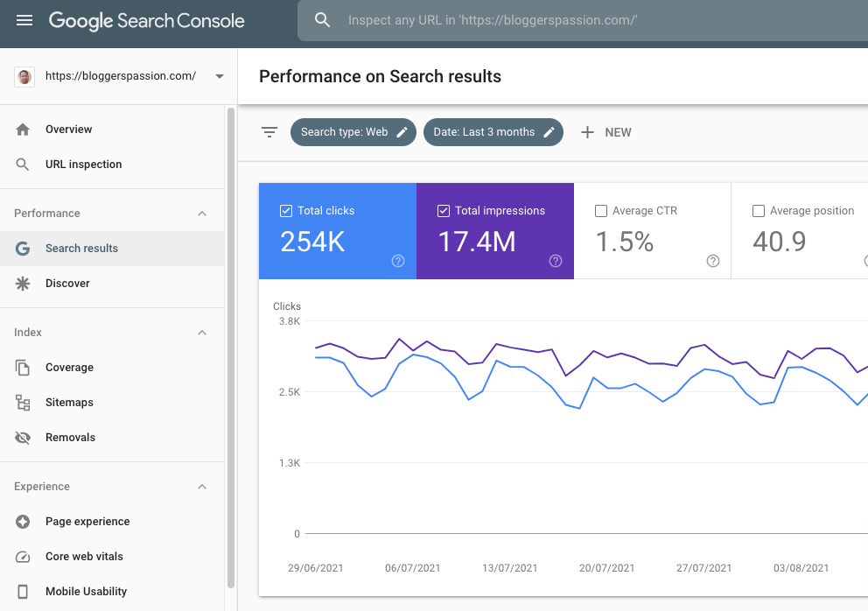Click the search magnifier icon in top bar

pos(322,20)
